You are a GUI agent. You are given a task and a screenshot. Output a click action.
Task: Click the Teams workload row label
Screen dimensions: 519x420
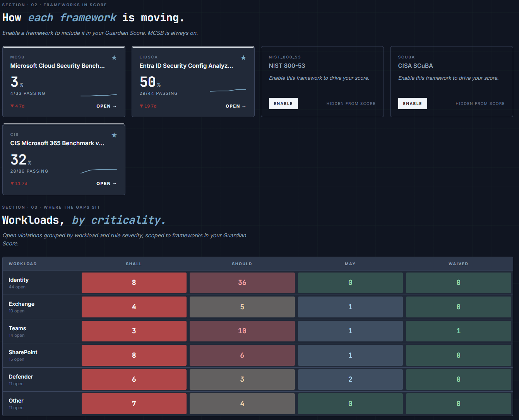pyautogui.click(x=17, y=328)
